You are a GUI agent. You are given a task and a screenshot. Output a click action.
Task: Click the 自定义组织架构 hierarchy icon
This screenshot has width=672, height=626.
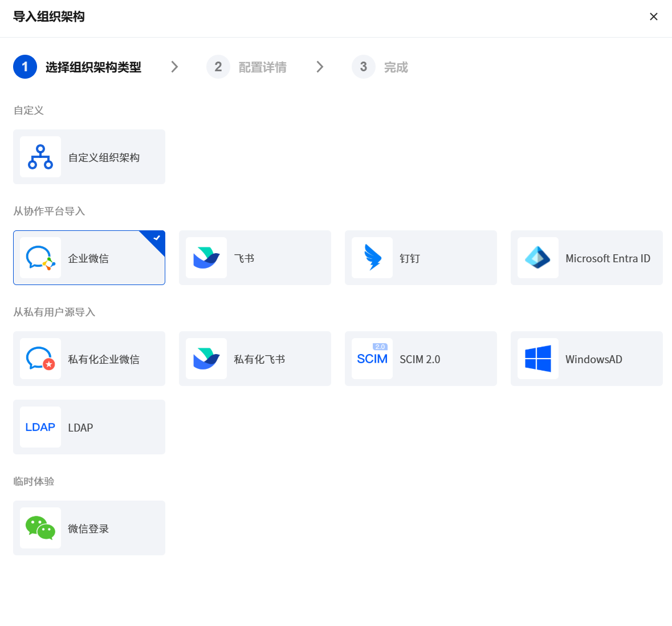click(x=40, y=157)
